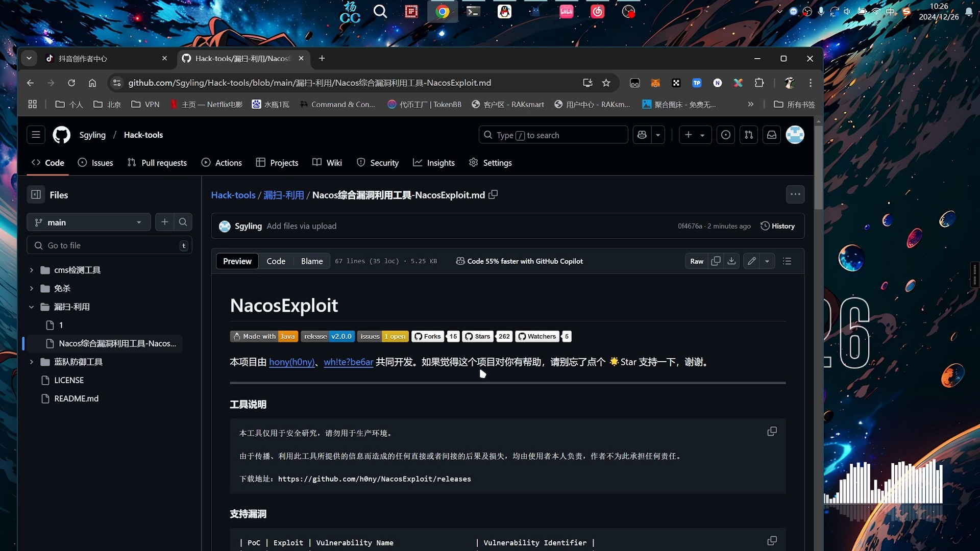Copy the 工具说明 code block
The height and width of the screenshot is (551, 980).
772,432
